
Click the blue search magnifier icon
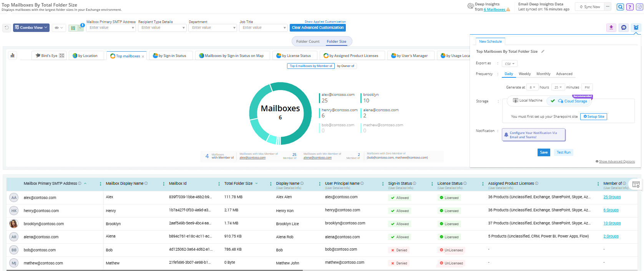point(620,7)
